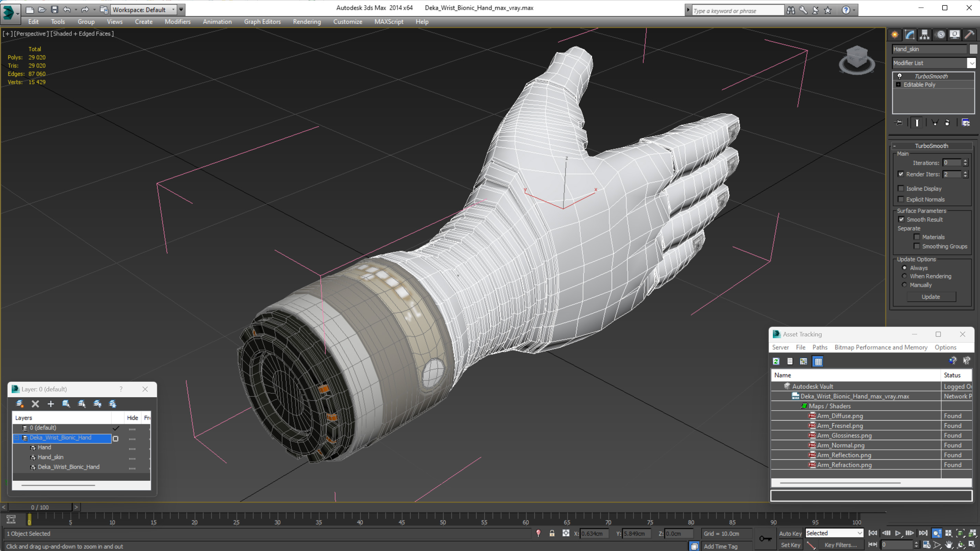Switch Asset Tracking to tree view icon
This screenshot has width=980, height=551.
803,361
